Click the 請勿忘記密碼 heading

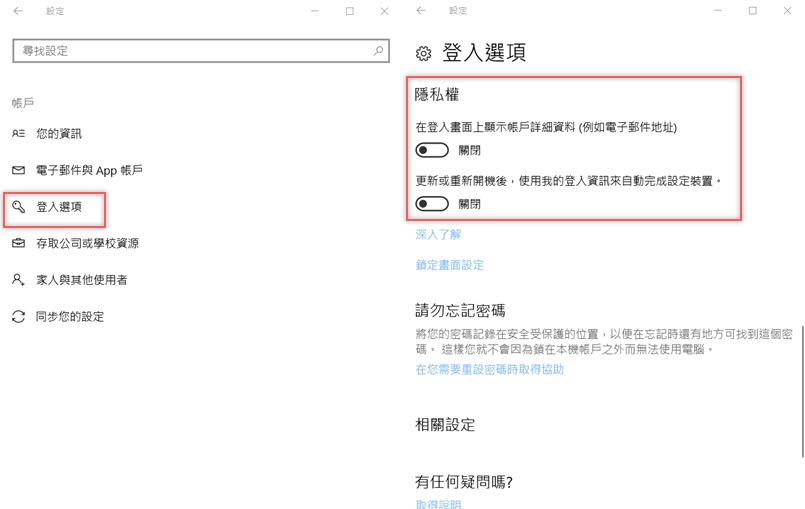[x=461, y=310]
